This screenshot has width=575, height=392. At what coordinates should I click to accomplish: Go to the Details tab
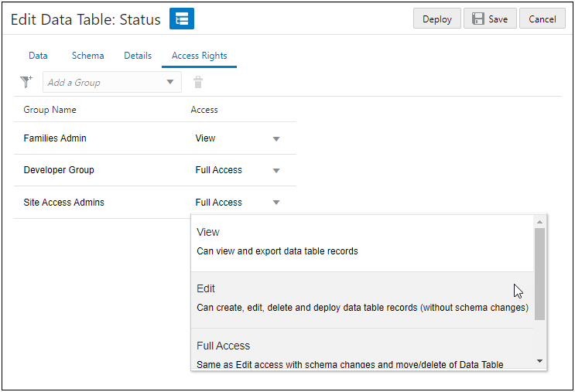click(138, 56)
